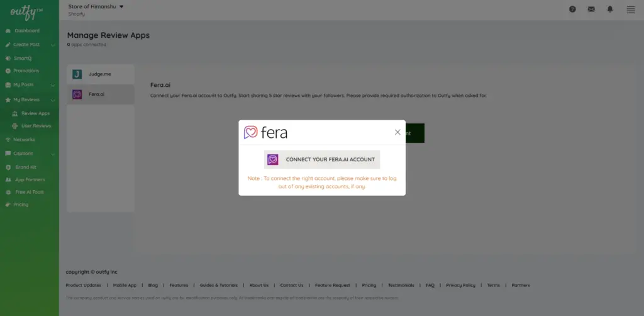This screenshot has width=644, height=316.
Task: Select the Judge.me app icon
Action: point(77,74)
